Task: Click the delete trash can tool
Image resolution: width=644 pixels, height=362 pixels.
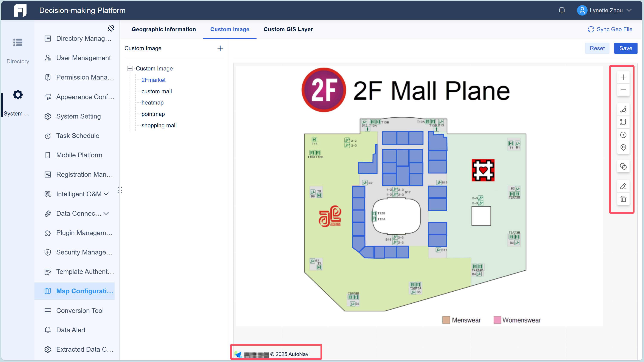Action: [623, 199]
